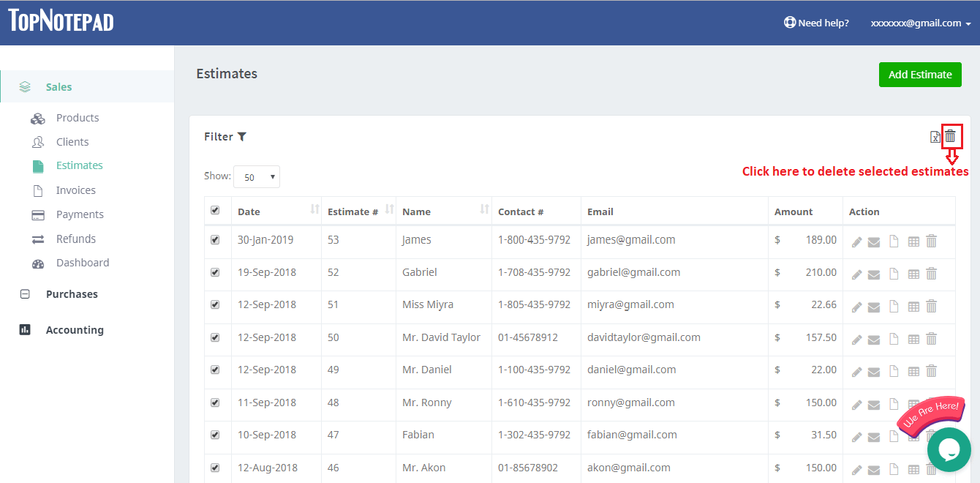Click the funnel icon next to Filter

click(x=242, y=137)
